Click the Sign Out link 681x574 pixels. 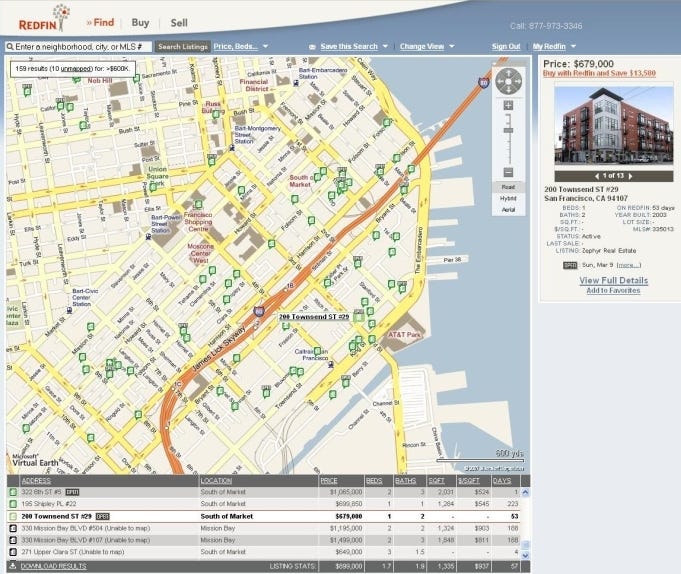click(506, 46)
